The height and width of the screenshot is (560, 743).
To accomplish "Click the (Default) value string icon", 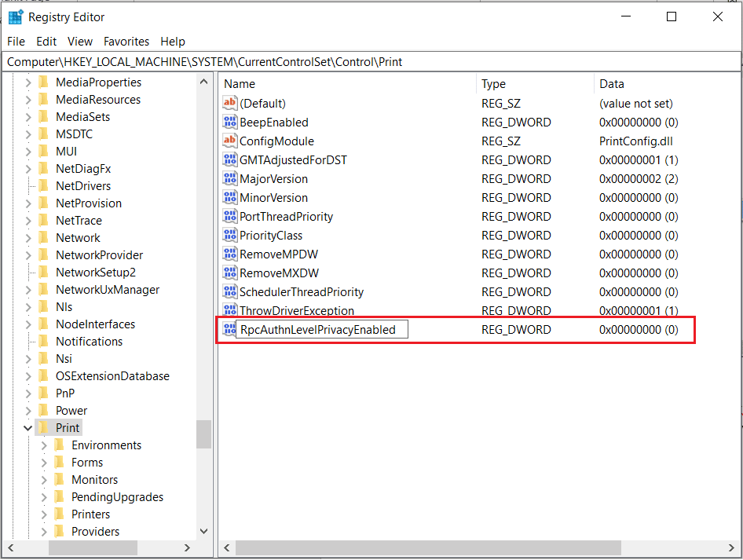I will point(229,104).
